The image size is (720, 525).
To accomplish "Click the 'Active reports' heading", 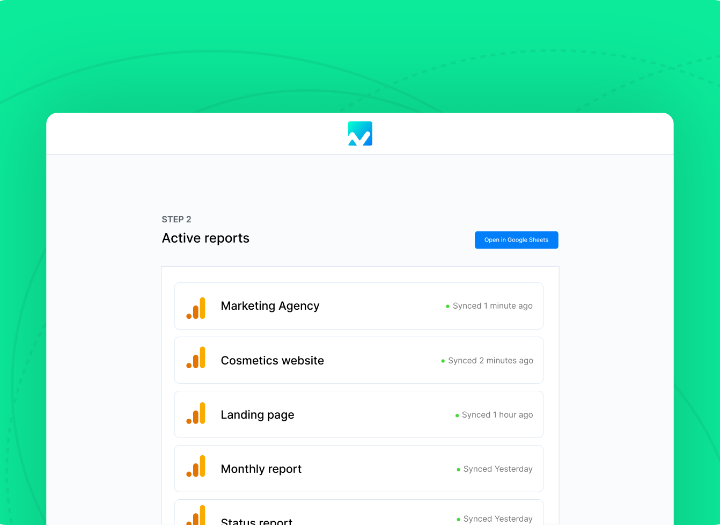I will (205, 238).
